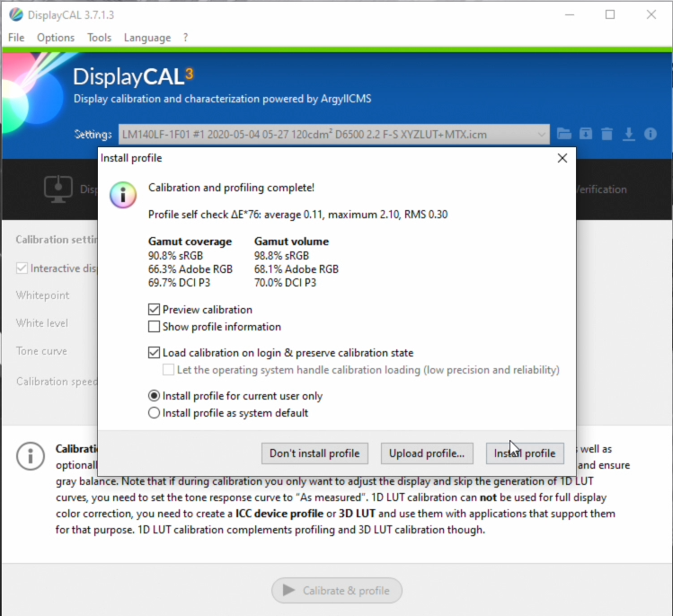The height and width of the screenshot is (616, 673).
Task: Minimize the DisplayCAL window
Action: point(570,14)
